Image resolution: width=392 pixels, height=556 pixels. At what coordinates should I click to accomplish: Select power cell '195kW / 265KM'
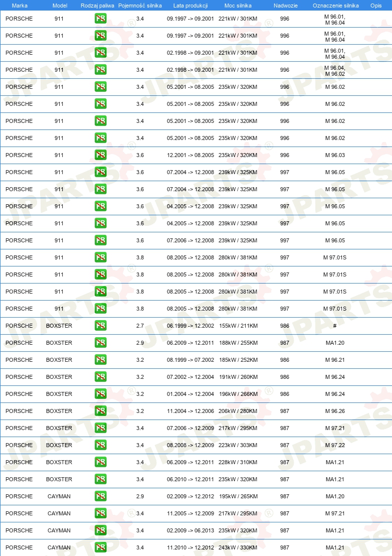click(238, 496)
